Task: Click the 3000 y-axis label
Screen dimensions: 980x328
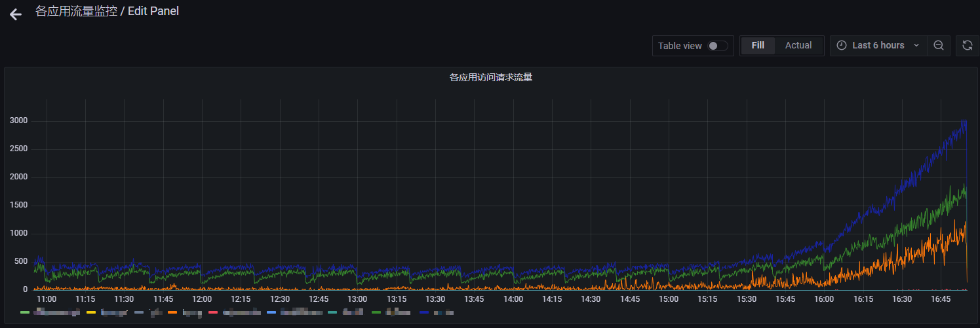Action: 19,121
